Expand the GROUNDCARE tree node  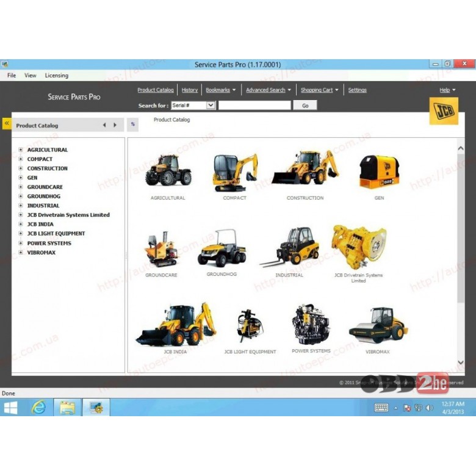[x=21, y=187]
